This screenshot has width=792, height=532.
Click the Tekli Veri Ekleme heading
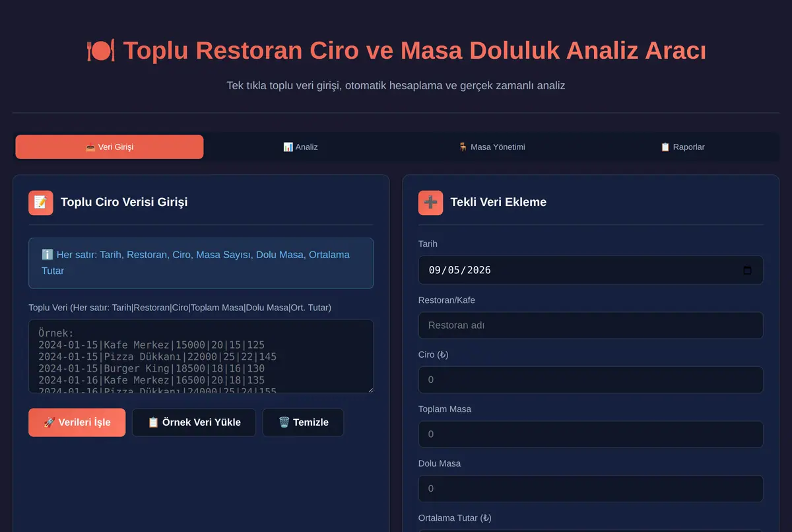[498, 202]
